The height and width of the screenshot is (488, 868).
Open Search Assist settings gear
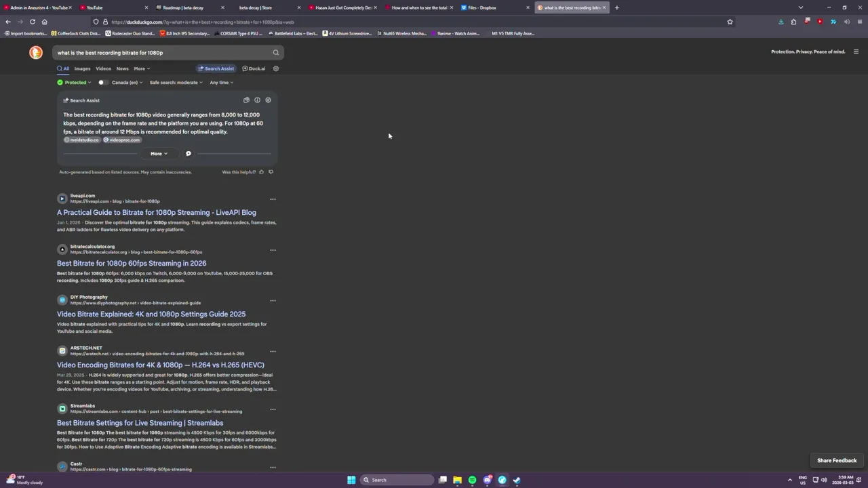pos(268,100)
